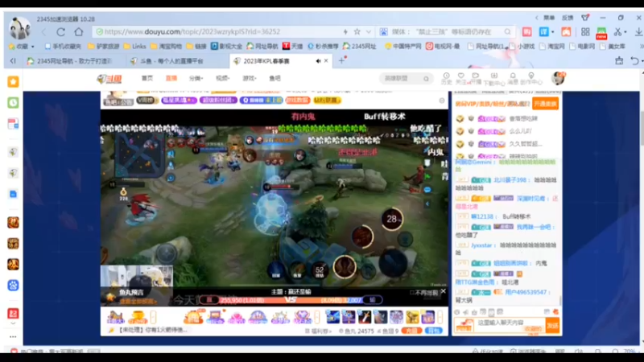
Task: Open the orange game controller extension icon
Action: (566, 31)
